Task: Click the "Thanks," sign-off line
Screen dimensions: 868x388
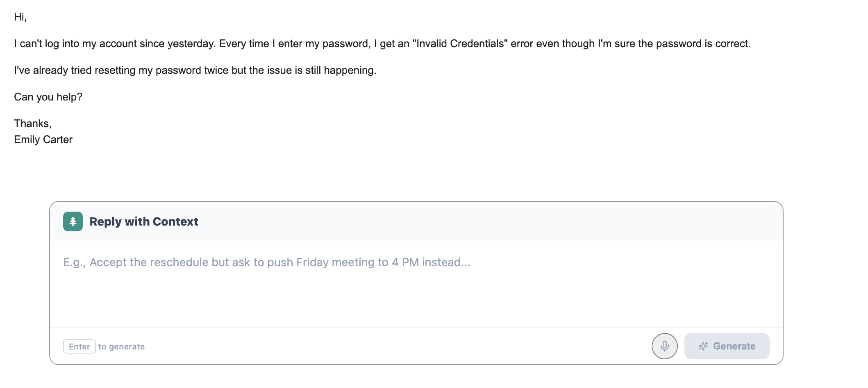Action: click(x=33, y=123)
